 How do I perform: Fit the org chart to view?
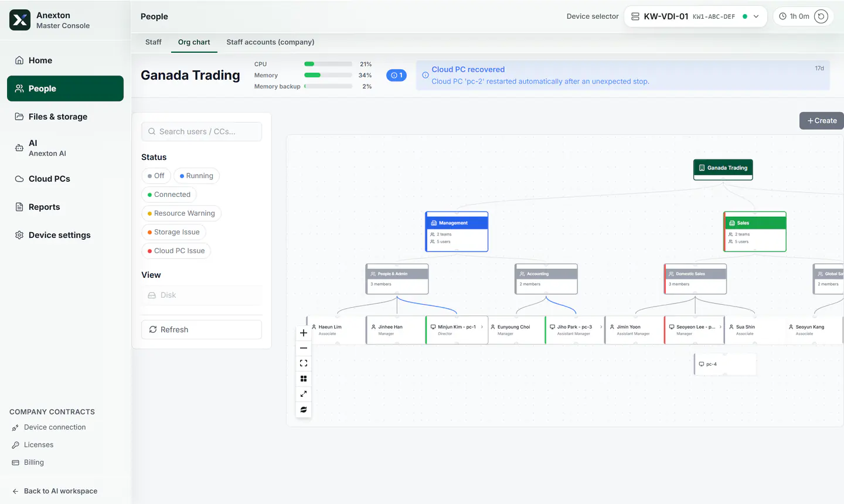(304, 363)
